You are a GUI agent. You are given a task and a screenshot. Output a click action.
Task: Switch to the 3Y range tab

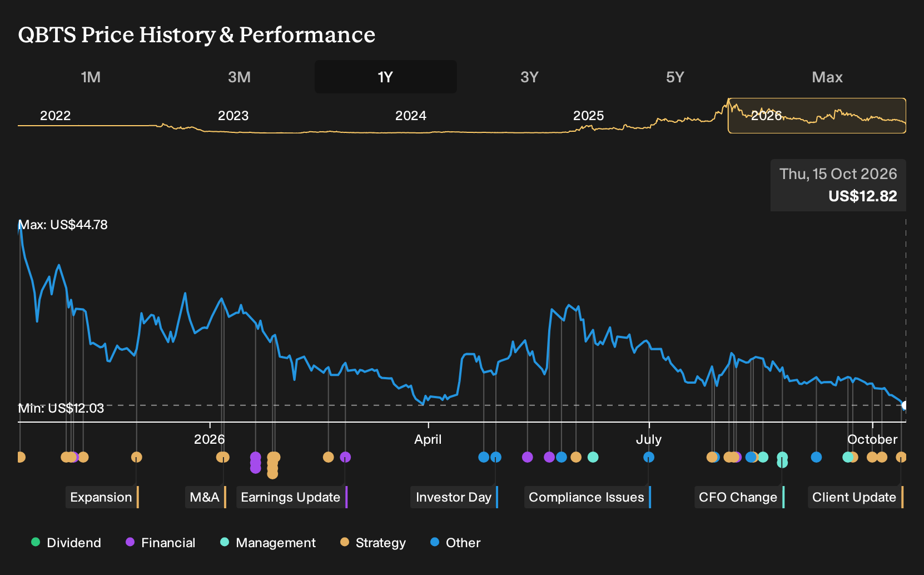529,77
